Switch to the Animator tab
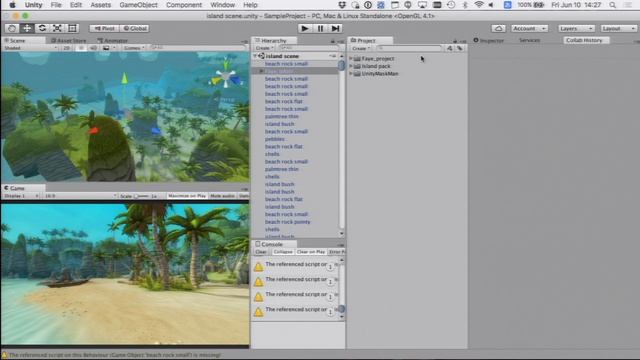Image resolution: width=640 pixels, height=360 pixels. [113, 40]
